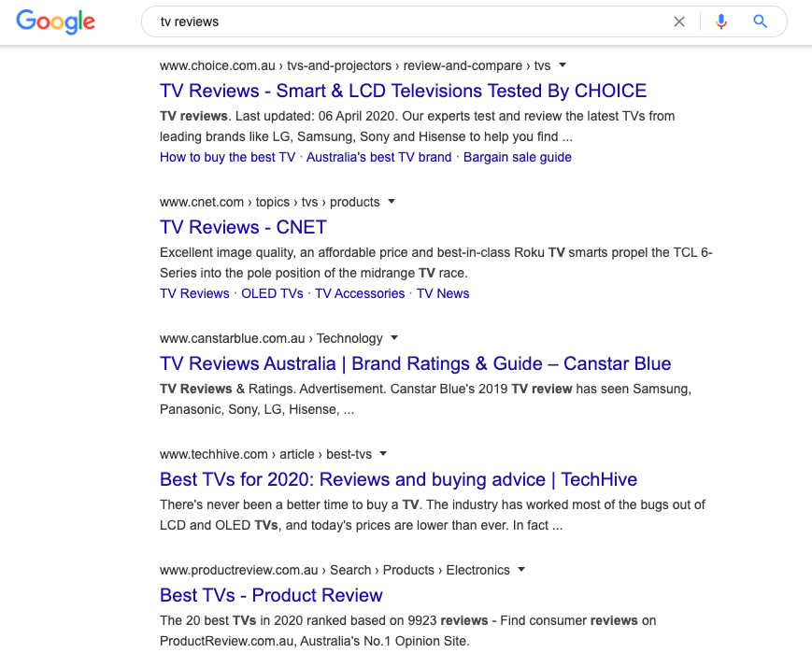Go to 'TV Accessories' CNET sitelink

360,293
